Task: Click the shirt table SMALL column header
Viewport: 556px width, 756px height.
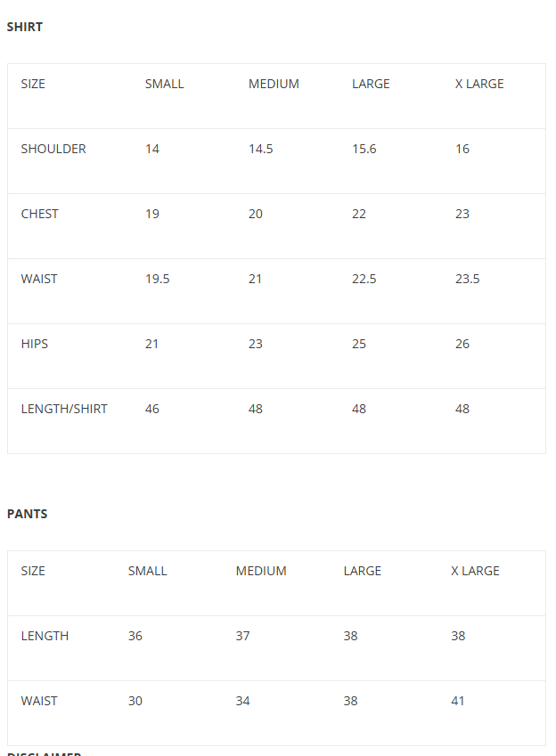Action: (164, 84)
